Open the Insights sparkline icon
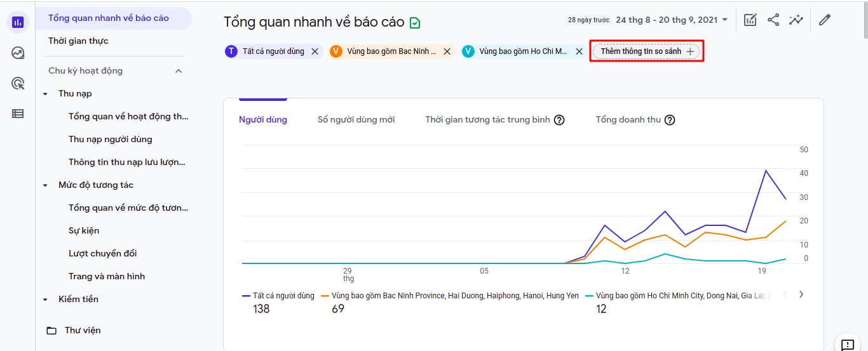868x351 pixels. pyautogui.click(x=796, y=20)
